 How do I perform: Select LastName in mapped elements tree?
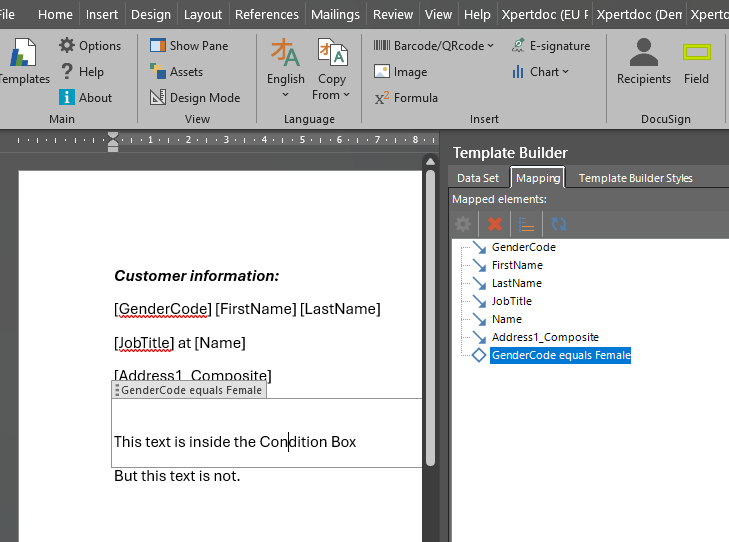point(517,284)
